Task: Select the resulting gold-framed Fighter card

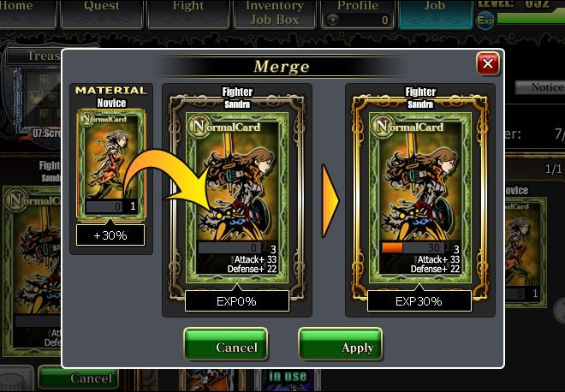Action: coord(419,198)
